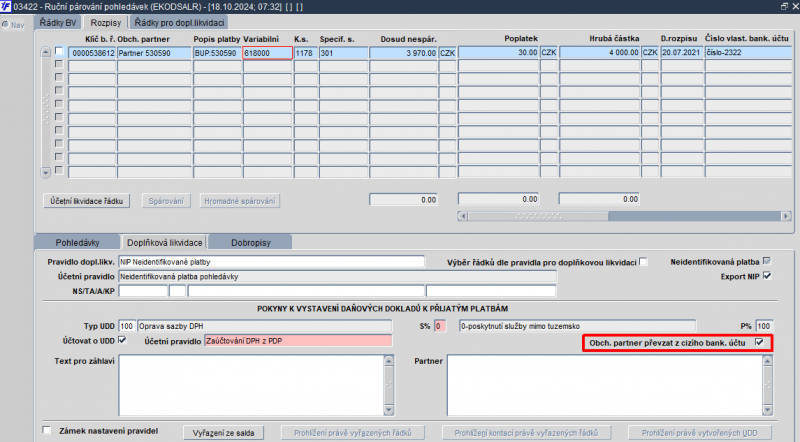Viewport: 800px width, 442px height.
Task: Enable Zámek nastavení pravidel checkbox
Action: [x=47, y=430]
